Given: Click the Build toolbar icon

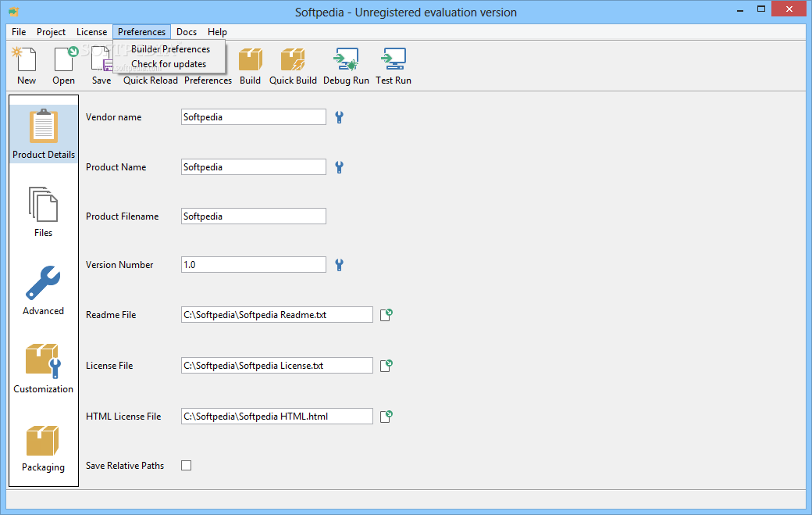Looking at the screenshot, I should pyautogui.click(x=250, y=59).
